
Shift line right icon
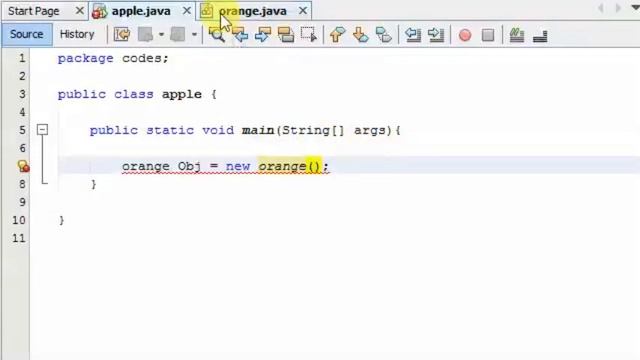coord(436,35)
